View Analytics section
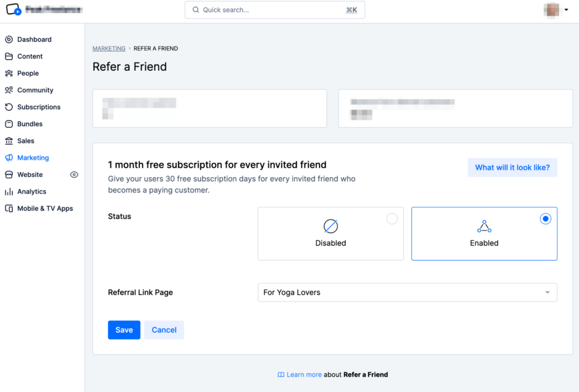The height and width of the screenshot is (392, 579). tap(32, 192)
